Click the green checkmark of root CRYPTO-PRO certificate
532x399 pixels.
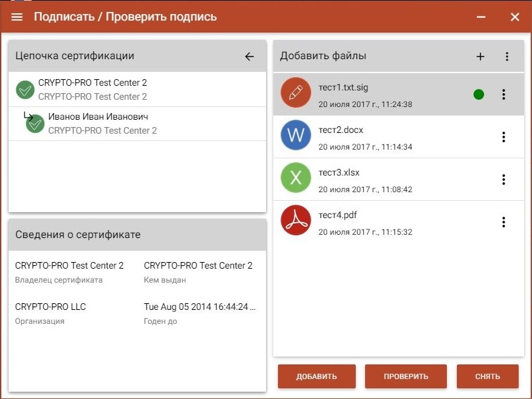25,90
